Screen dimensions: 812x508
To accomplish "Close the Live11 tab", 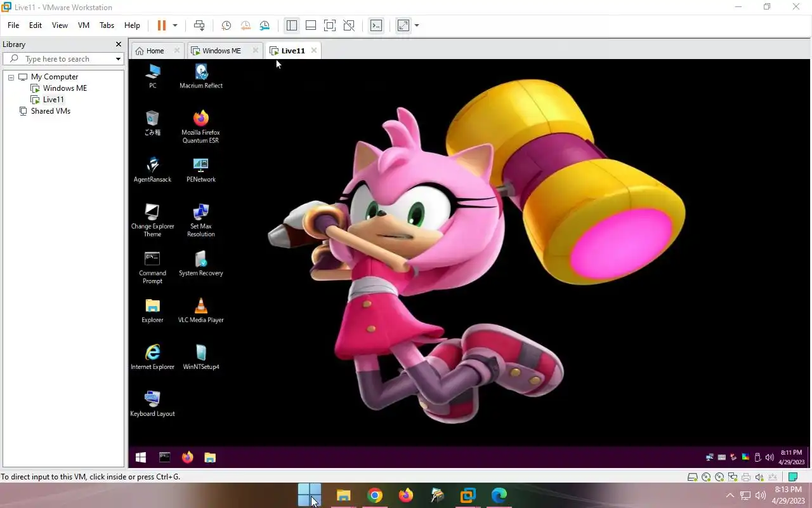I will 313,51.
